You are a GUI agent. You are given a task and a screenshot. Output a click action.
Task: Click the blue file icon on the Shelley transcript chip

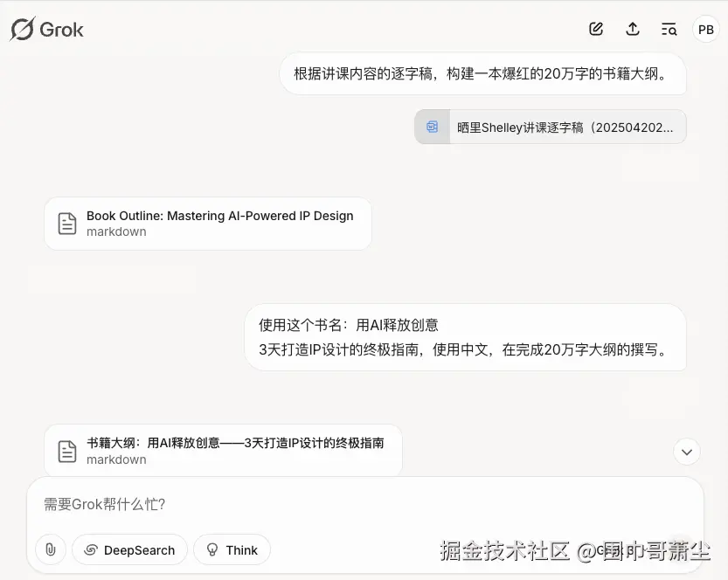(431, 126)
